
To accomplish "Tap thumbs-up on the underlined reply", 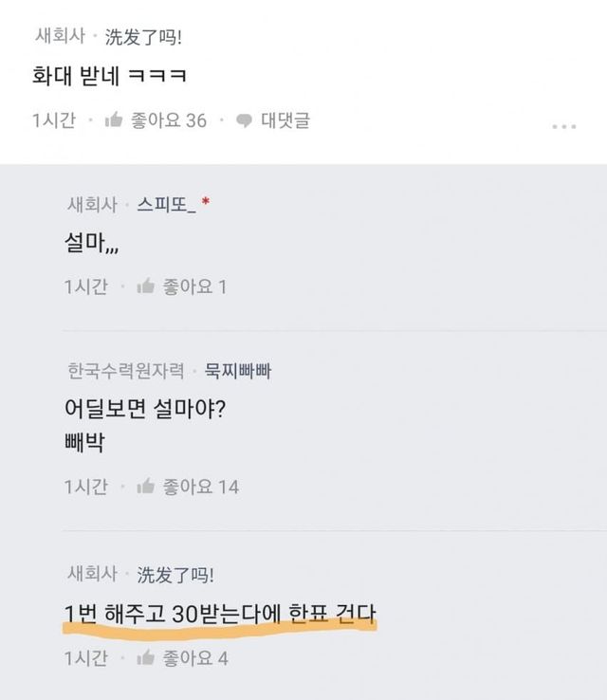I will pyautogui.click(x=146, y=656).
